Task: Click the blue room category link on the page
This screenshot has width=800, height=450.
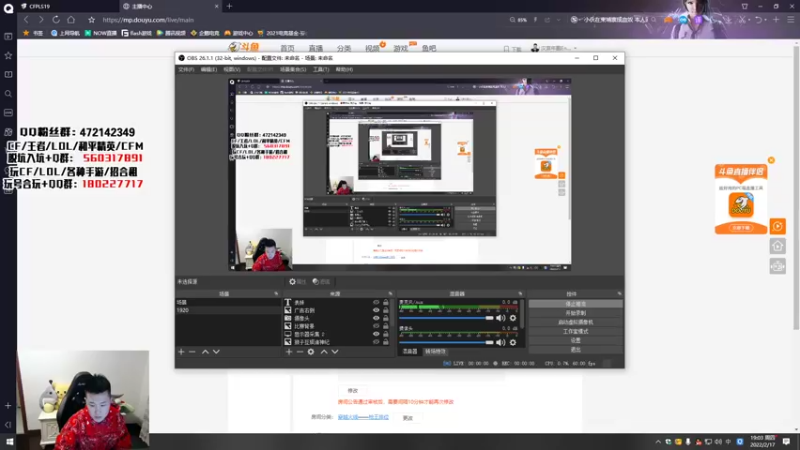Action: (x=363, y=417)
